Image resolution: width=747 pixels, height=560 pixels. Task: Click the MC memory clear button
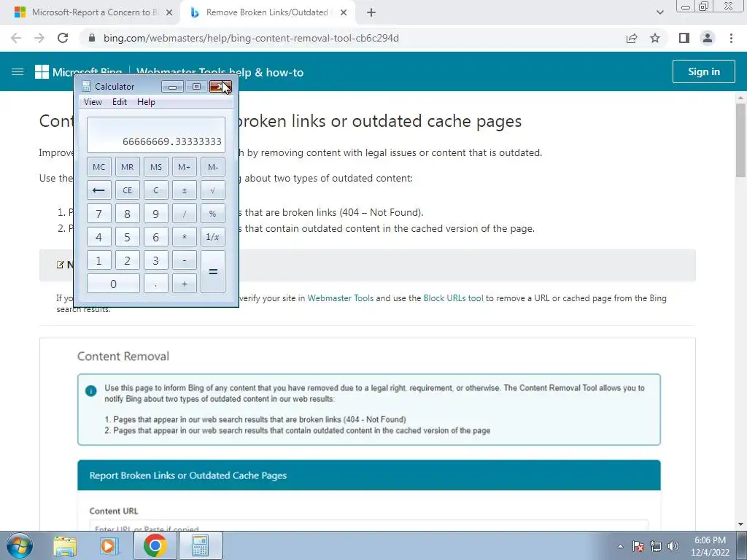point(98,167)
